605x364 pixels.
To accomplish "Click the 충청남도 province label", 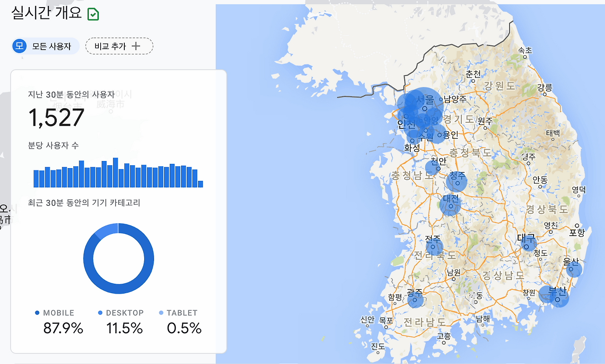I will (x=412, y=176).
